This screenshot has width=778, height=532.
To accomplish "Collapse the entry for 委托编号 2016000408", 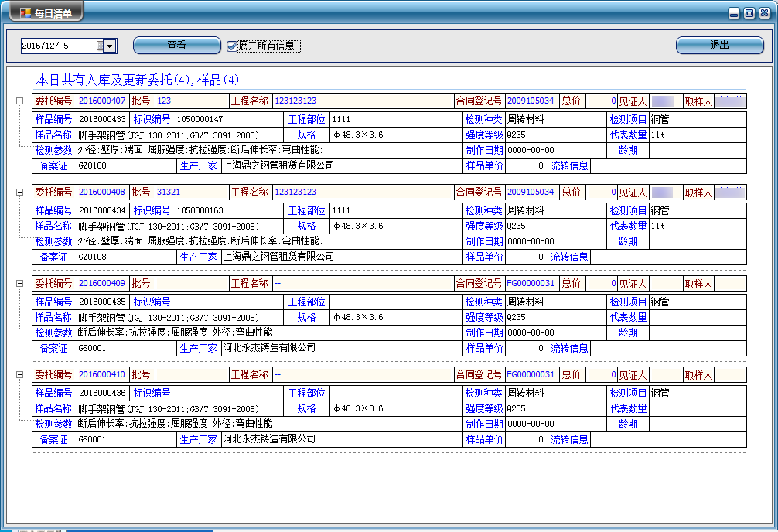I will tap(19, 193).
